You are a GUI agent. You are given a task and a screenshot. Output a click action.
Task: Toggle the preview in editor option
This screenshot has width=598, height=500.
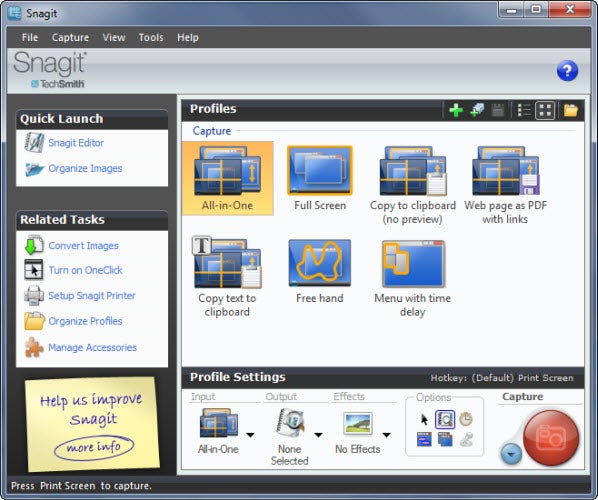[445, 420]
